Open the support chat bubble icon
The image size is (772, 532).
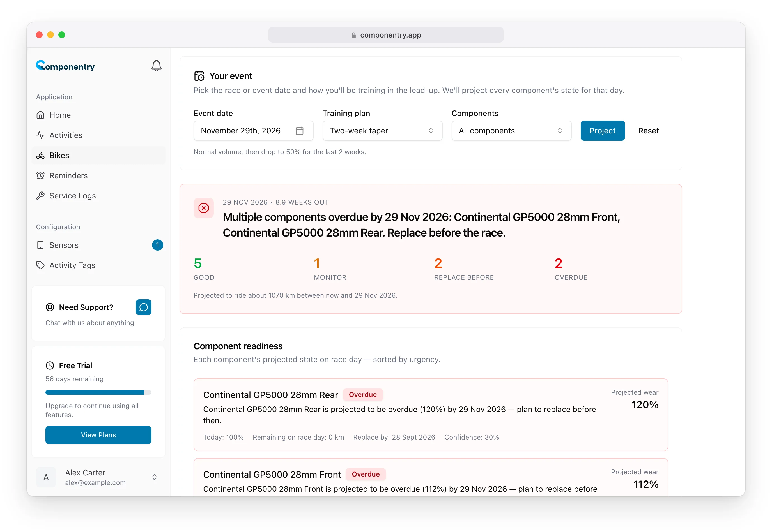click(x=143, y=307)
